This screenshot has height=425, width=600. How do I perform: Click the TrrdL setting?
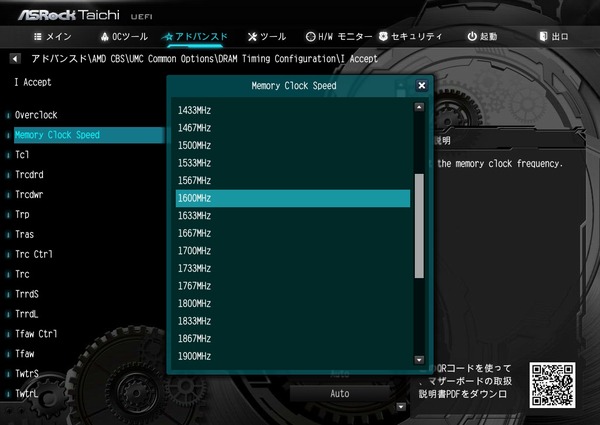pos(27,314)
